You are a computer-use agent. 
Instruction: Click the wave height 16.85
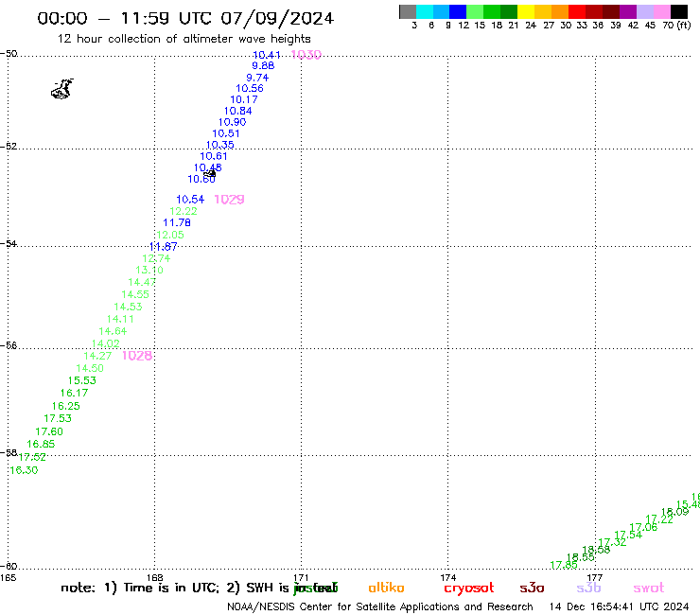click(41, 444)
